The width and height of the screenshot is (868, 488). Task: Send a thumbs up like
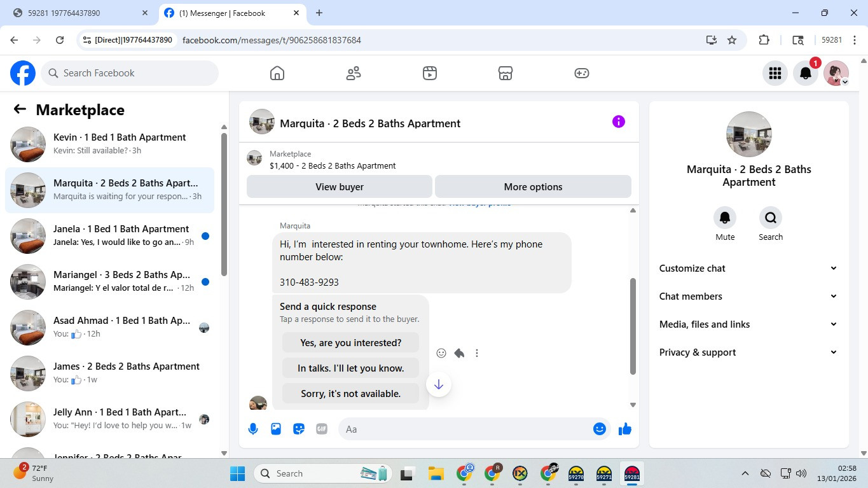pyautogui.click(x=625, y=429)
